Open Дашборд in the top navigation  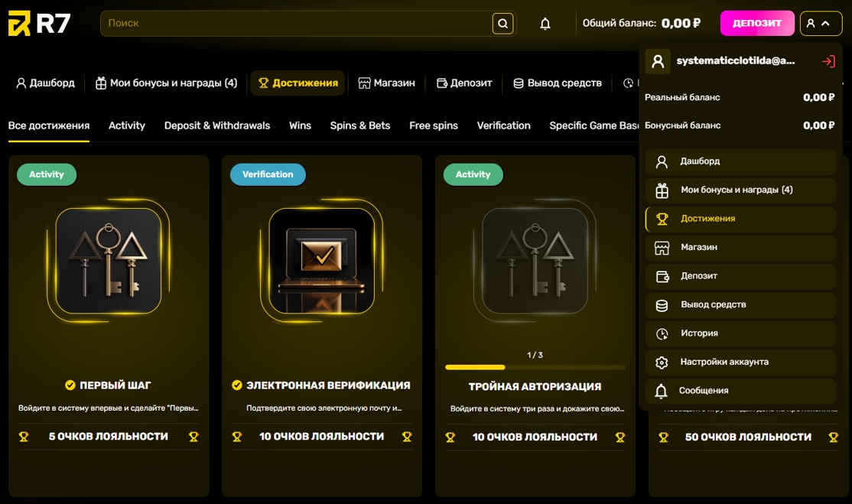(x=46, y=83)
